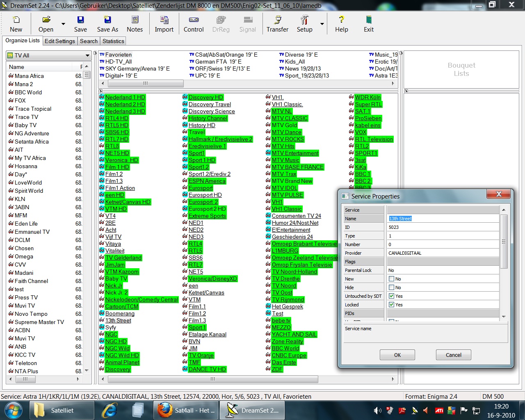Viewport: 525px width, 420px height.
Task: Expand the Open button dropdown arrow
Action: point(63,24)
